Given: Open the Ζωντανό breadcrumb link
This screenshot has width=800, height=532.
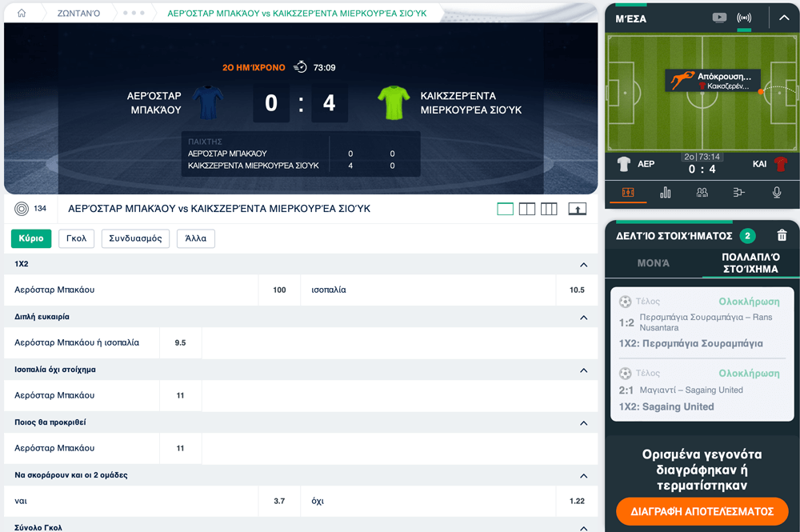Looking at the screenshot, I should (78, 14).
